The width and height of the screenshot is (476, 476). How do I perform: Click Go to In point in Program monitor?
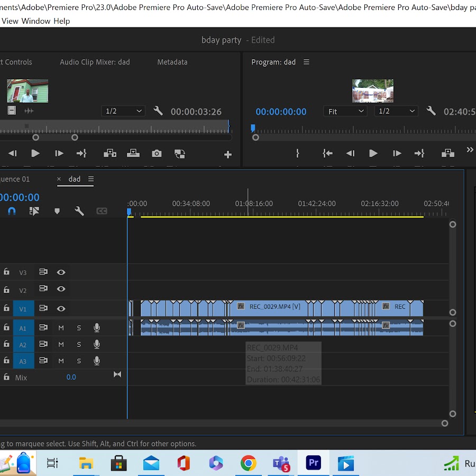(x=327, y=153)
